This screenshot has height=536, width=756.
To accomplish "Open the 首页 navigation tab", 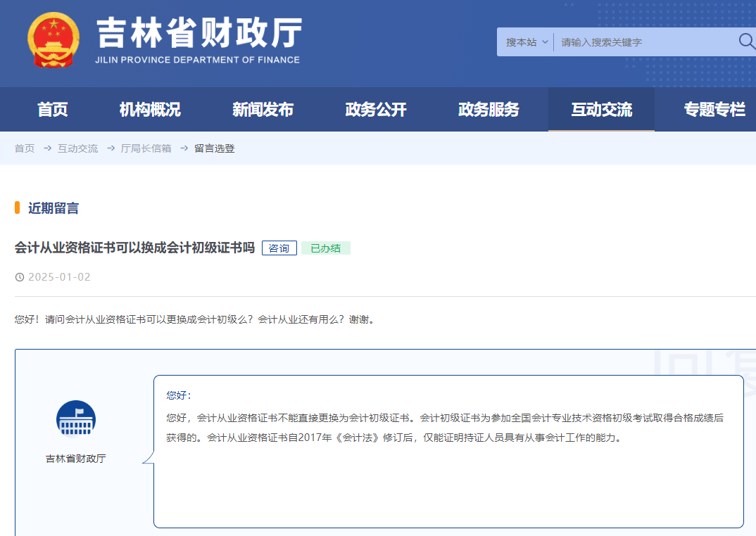I will tap(53, 110).
